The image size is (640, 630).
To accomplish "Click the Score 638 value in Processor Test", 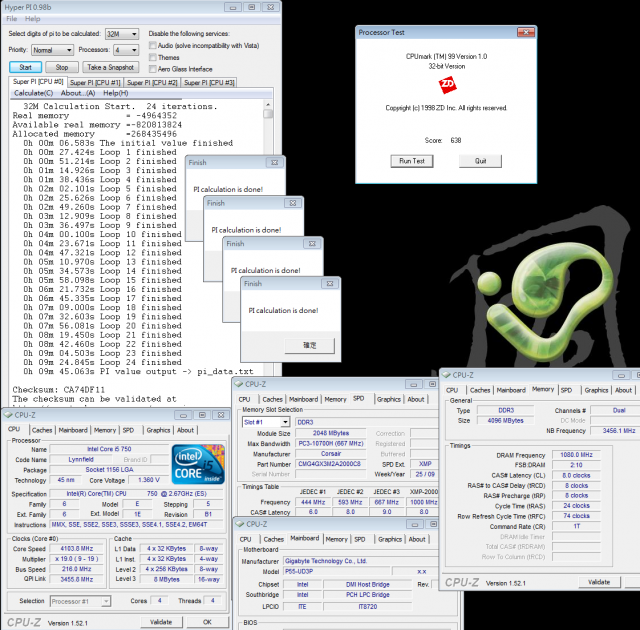I will 456,140.
